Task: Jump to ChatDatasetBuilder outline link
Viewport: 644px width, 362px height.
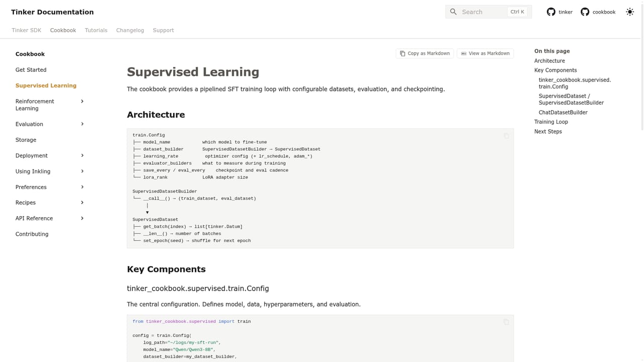Action: (563, 113)
